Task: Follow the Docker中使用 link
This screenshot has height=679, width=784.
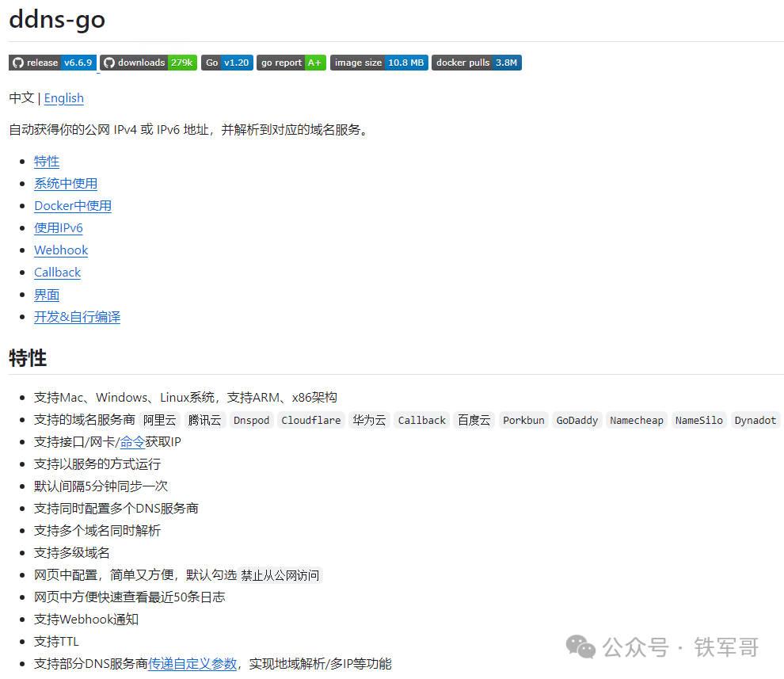Action: (72, 205)
